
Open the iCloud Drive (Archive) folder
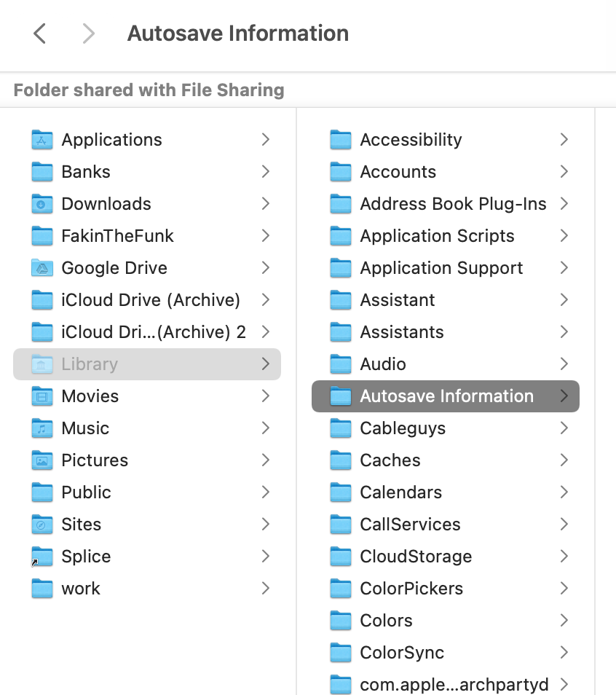147,300
